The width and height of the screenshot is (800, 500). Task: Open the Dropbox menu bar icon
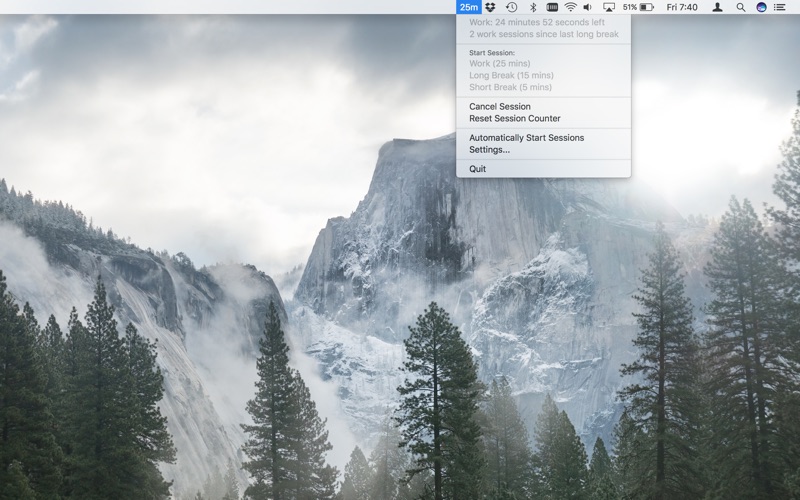coord(490,7)
